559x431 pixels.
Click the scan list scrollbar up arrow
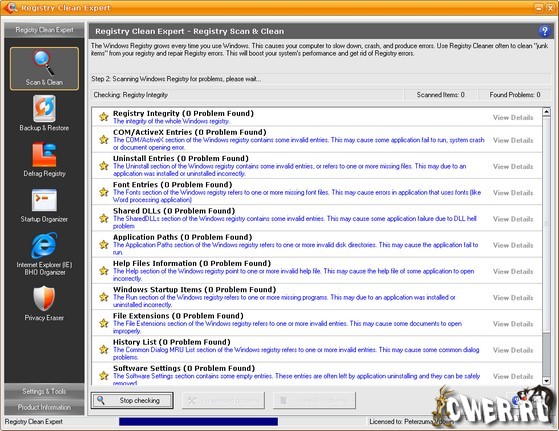click(x=546, y=112)
